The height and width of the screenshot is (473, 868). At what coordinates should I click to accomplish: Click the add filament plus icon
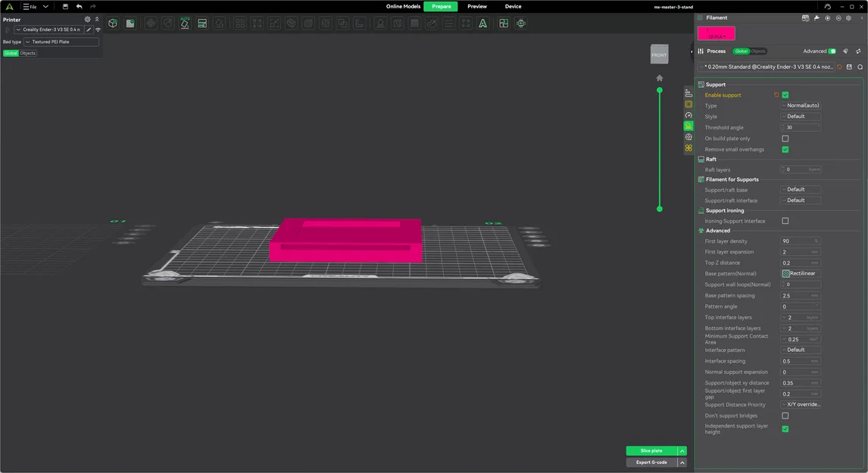coord(828,17)
